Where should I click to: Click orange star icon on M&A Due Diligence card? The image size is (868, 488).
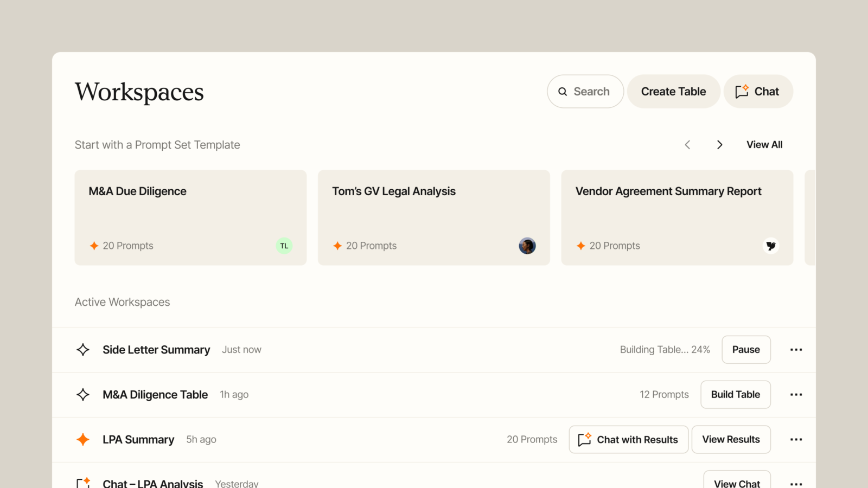pos(94,246)
